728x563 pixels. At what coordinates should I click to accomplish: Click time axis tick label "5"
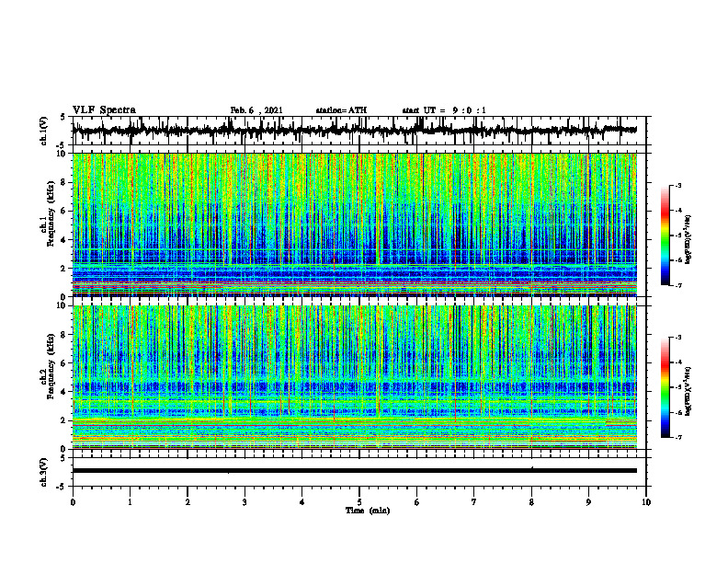359,502
